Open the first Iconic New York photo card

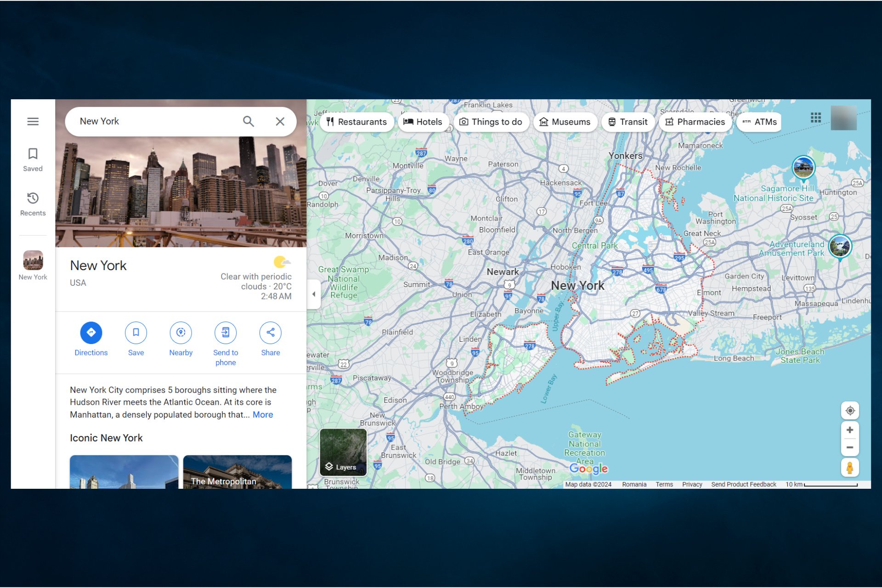[124, 472]
